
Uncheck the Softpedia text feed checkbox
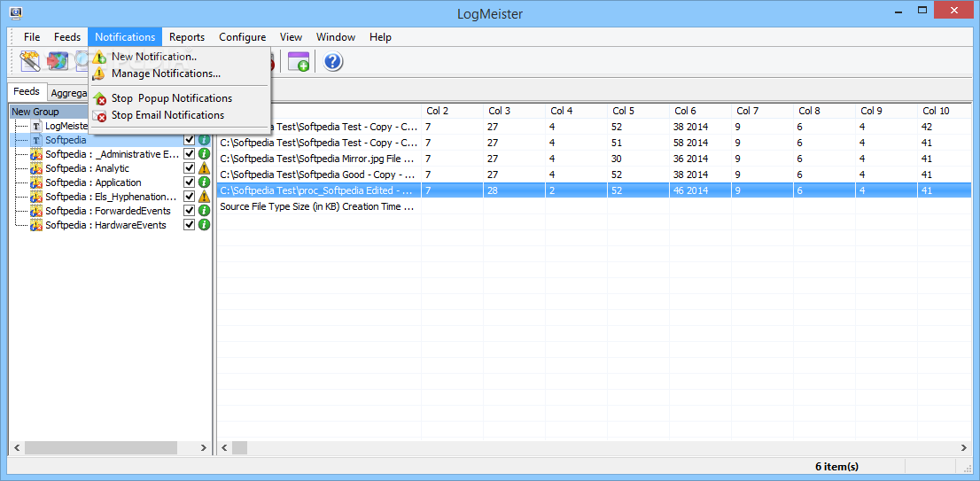coord(190,140)
